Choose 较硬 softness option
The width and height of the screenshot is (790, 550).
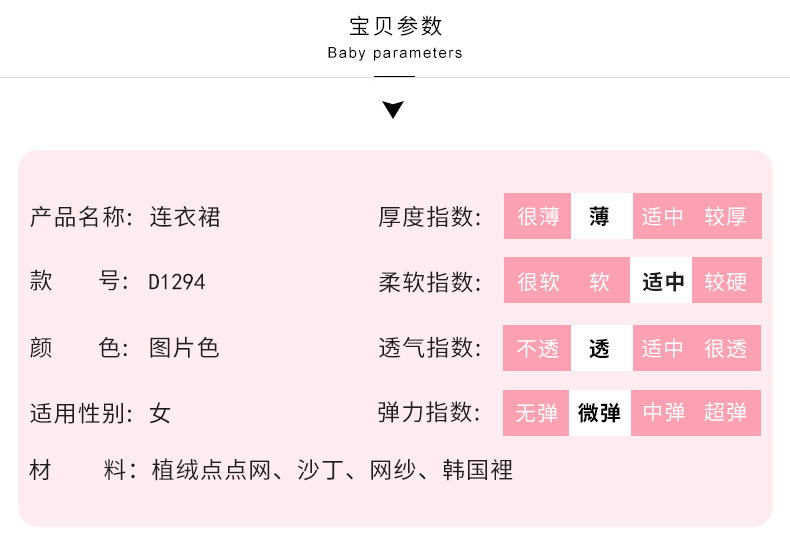point(726,281)
